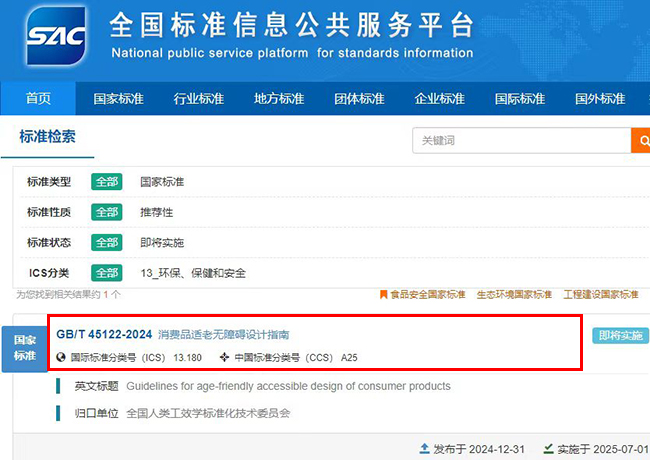Switch to the 地方标准 tab
Image resolution: width=650 pixels, height=460 pixels.
click(279, 99)
